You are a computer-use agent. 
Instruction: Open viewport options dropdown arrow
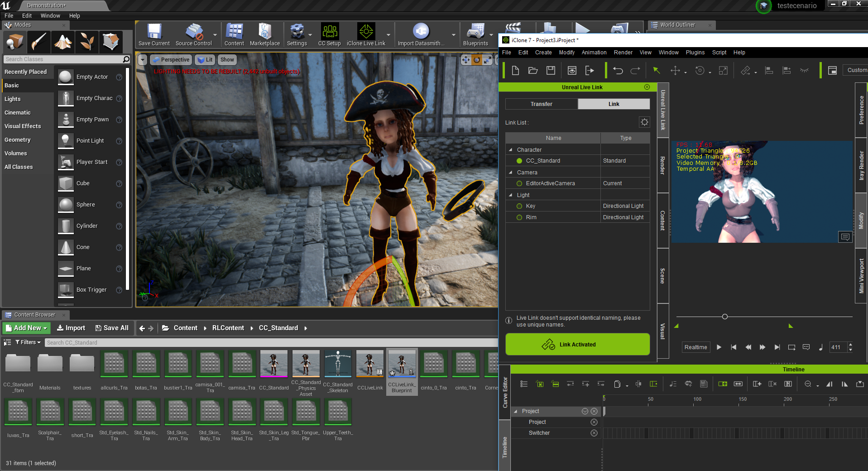[143, 60]
